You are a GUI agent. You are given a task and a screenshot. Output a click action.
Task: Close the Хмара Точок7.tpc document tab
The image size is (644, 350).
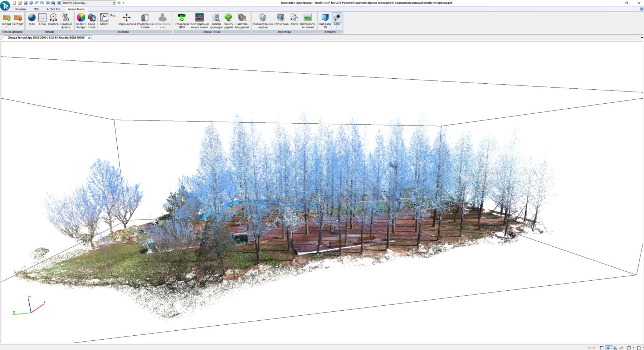pos(89,38)
